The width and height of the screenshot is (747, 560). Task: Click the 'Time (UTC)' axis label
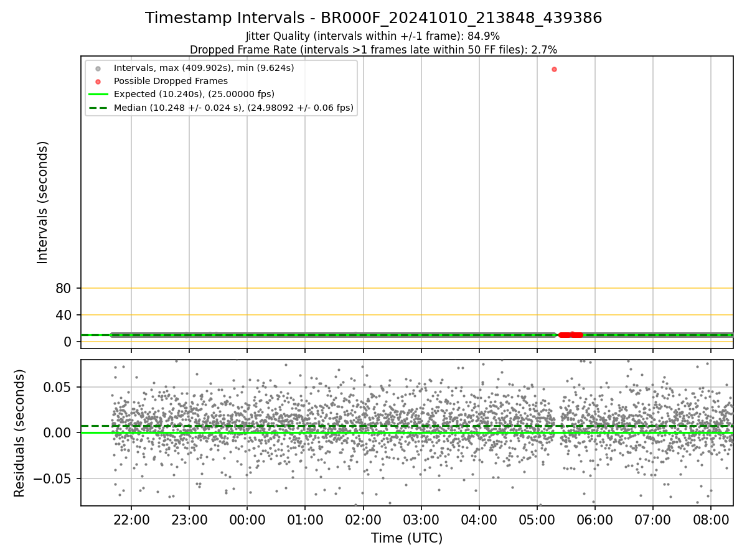[407, 538]
